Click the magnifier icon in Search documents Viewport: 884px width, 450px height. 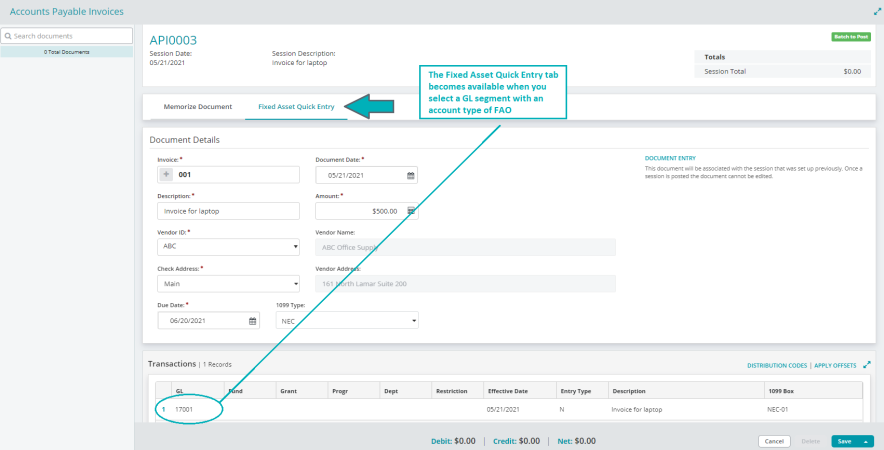pyautogui.click(x=8, y=36)
